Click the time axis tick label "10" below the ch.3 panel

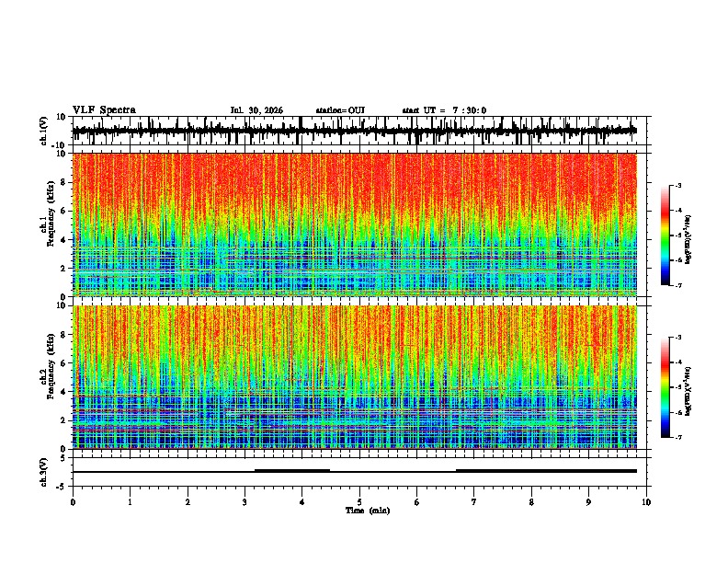646,502
